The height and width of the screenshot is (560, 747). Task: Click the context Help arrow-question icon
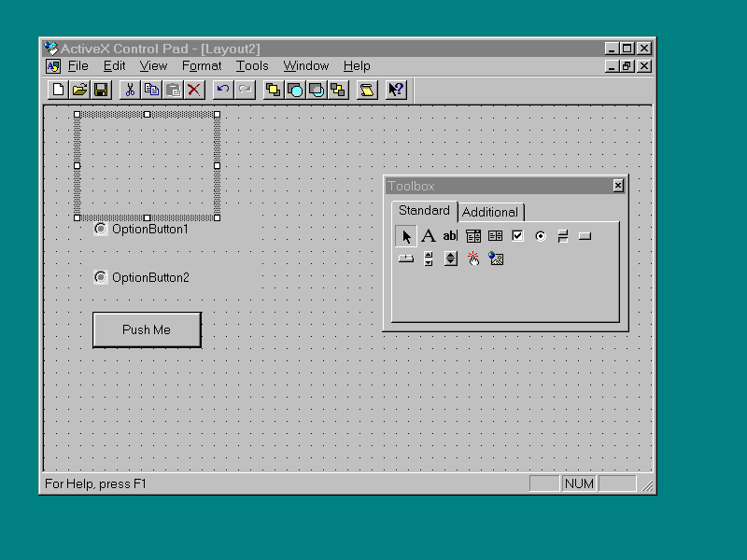click(x=396, y=90)
